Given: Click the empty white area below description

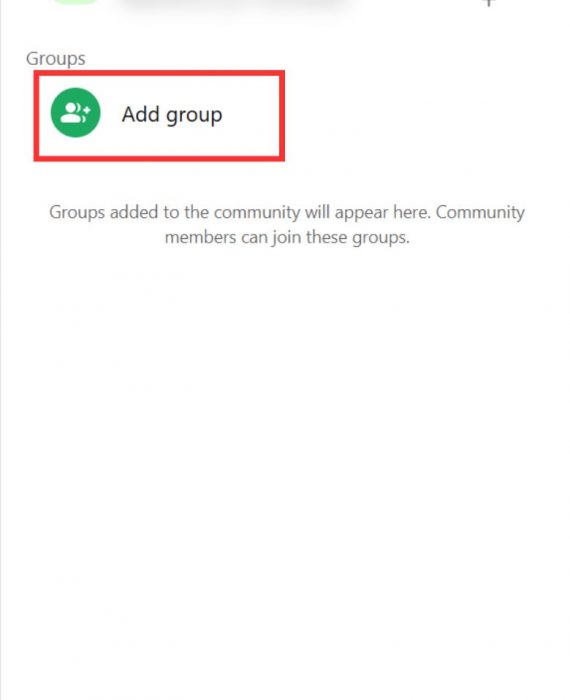Looking at the screenshot, I should click(286, 446).
